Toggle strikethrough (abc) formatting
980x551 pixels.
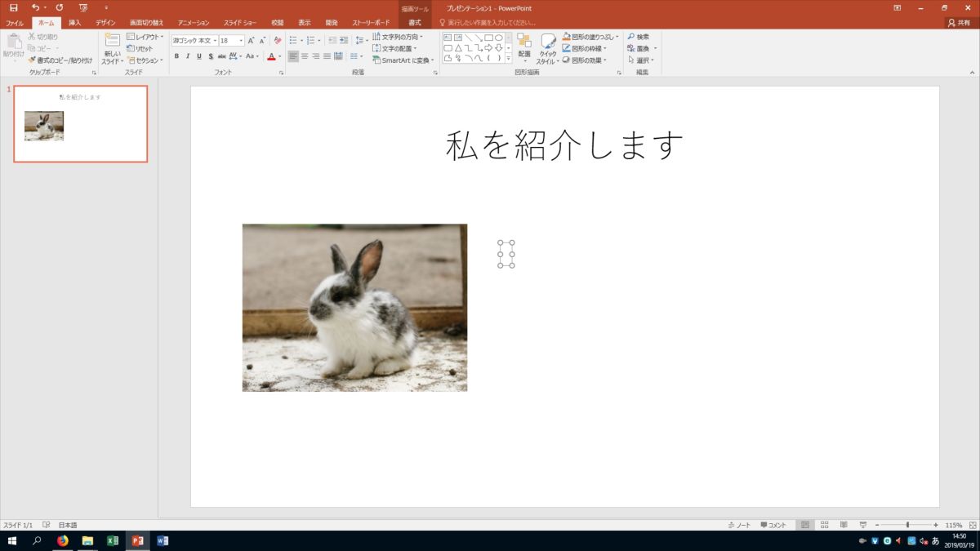(x=222, y=56)
